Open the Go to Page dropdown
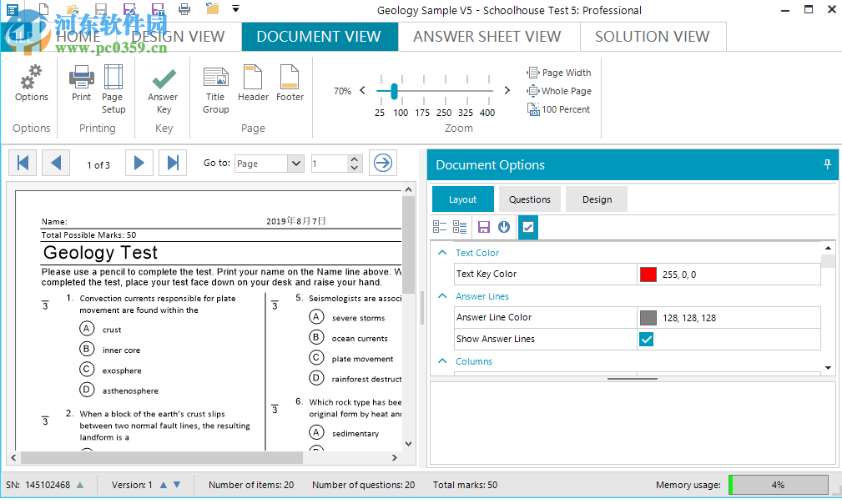This screenshot has height=504, width=842. pyautogui.click(x=296, y=164)
